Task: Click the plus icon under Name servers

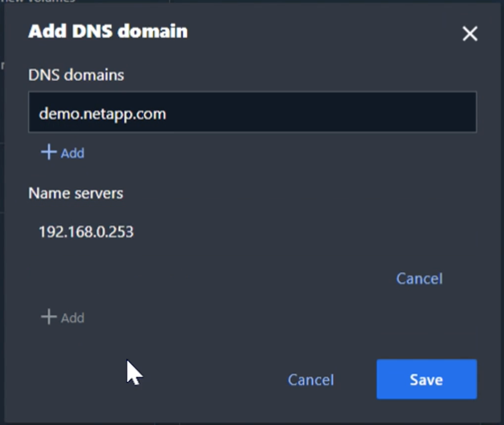Action: click(x=49, y=317)
